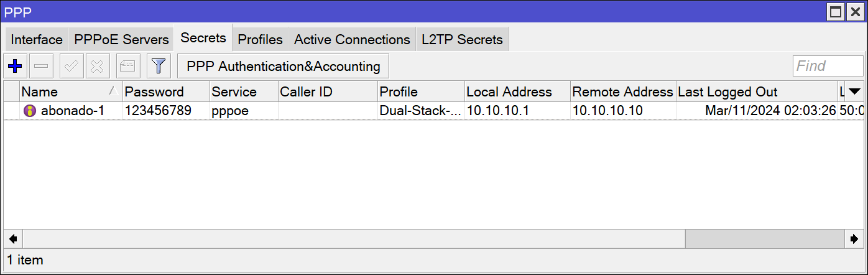
Task: Open the PPPoE Servers tab
Action: click(121, 40)
